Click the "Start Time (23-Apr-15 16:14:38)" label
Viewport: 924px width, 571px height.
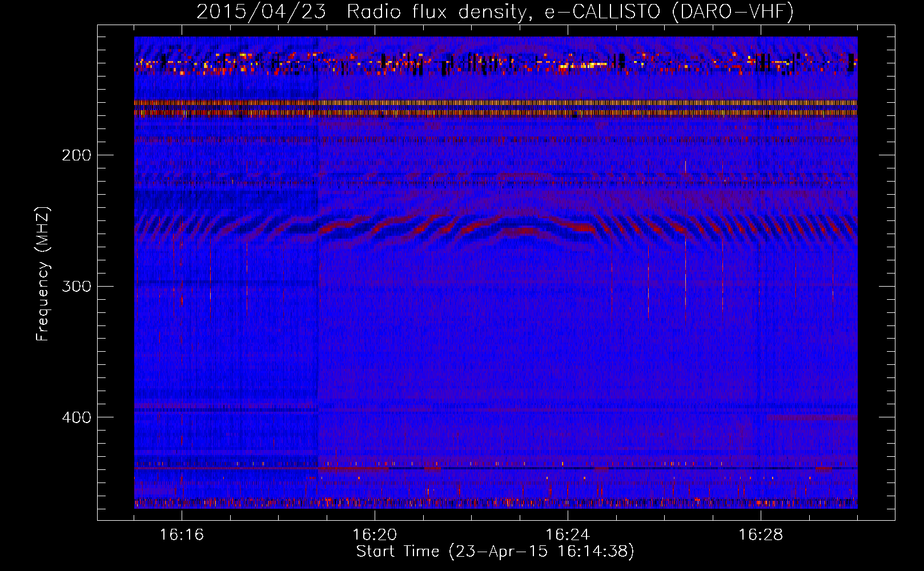pos(495,552)
